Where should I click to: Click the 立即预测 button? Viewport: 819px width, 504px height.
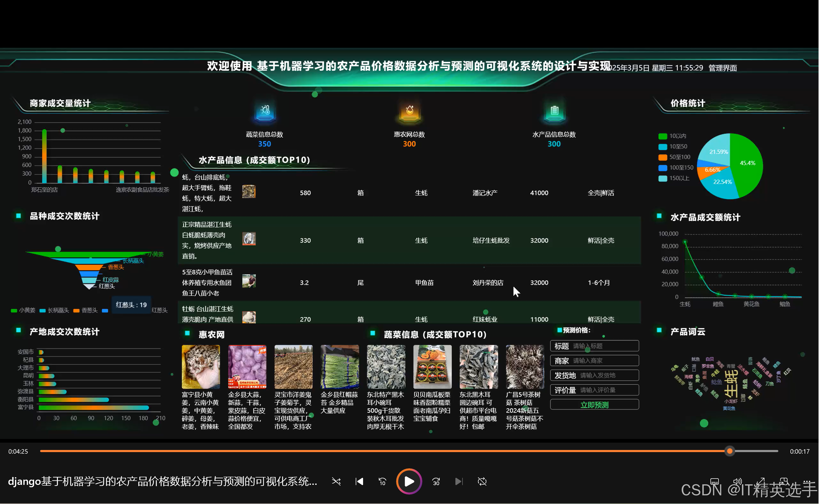[595, 405]
